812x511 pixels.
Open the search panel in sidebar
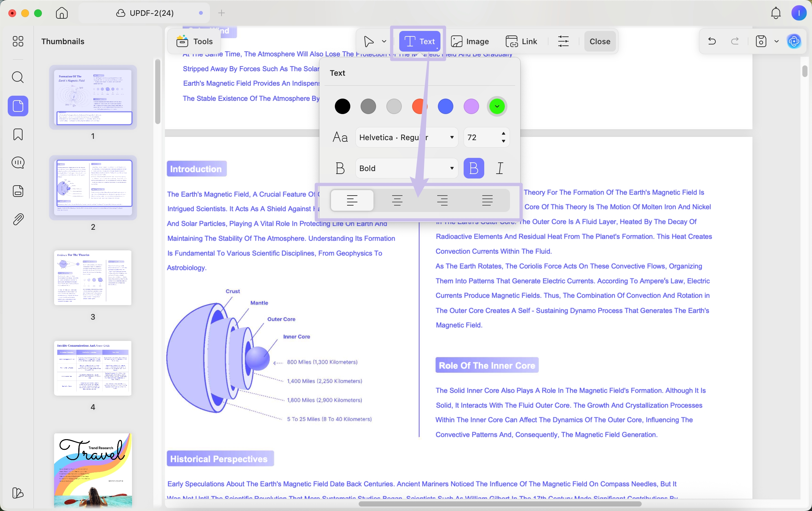[x=17, y=77]
